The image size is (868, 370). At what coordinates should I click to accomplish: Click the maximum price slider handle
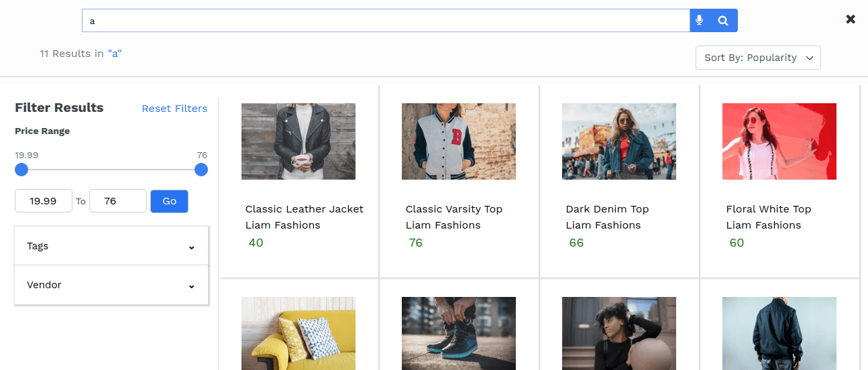coord(201,170)
